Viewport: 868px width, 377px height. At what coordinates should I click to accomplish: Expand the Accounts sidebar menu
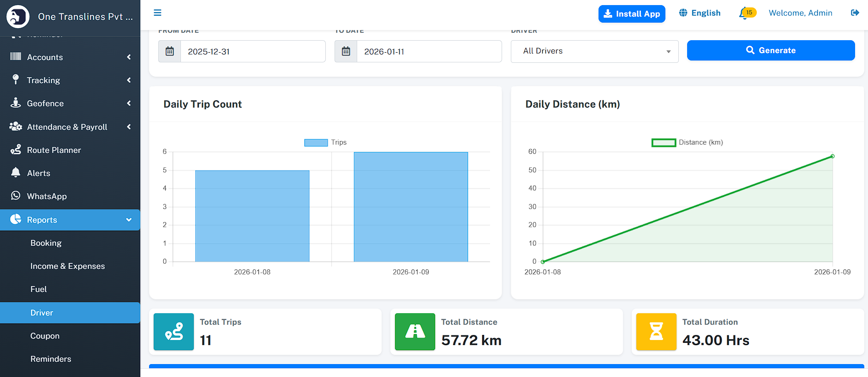pos(70,57)
